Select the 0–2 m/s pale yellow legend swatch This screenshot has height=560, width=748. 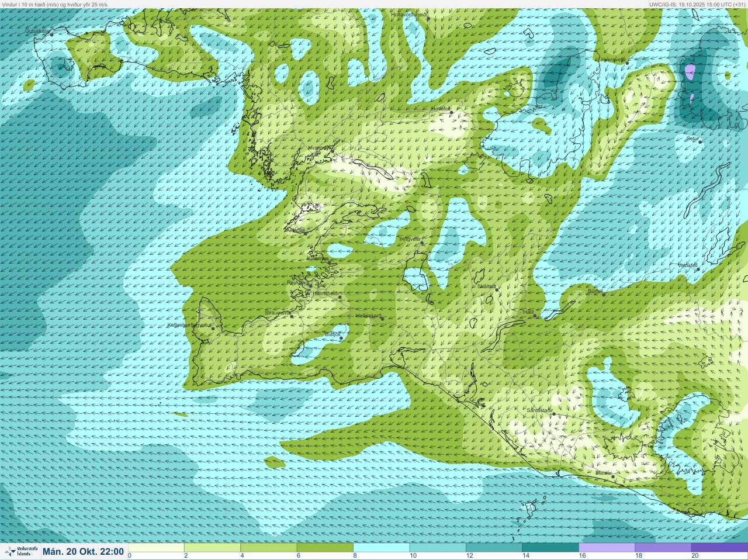click(156, 548)
